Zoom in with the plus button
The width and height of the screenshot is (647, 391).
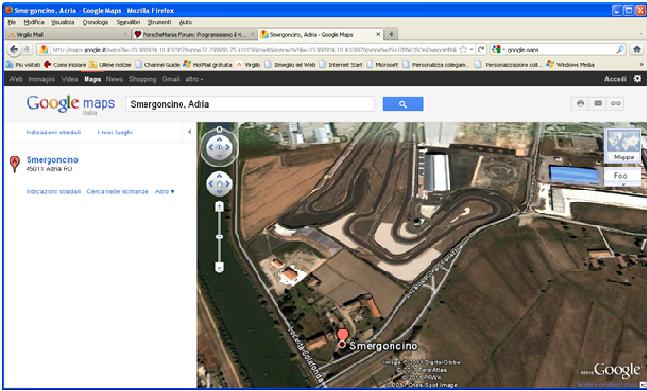(x=220, y=207)
